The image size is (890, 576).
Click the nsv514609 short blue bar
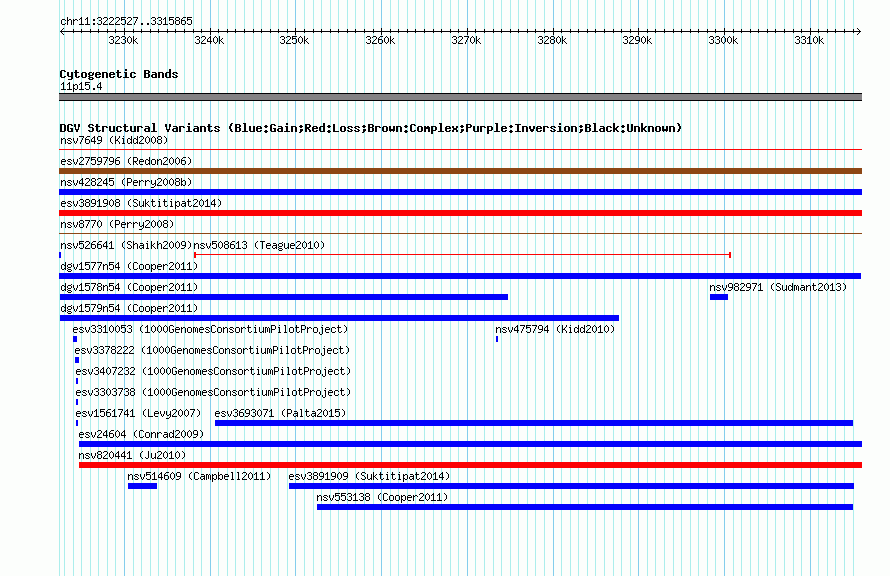142,486
